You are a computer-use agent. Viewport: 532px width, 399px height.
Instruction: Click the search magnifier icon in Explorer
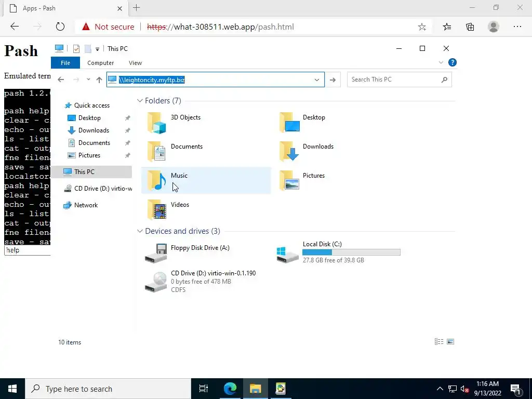click(x=444, y=79)
